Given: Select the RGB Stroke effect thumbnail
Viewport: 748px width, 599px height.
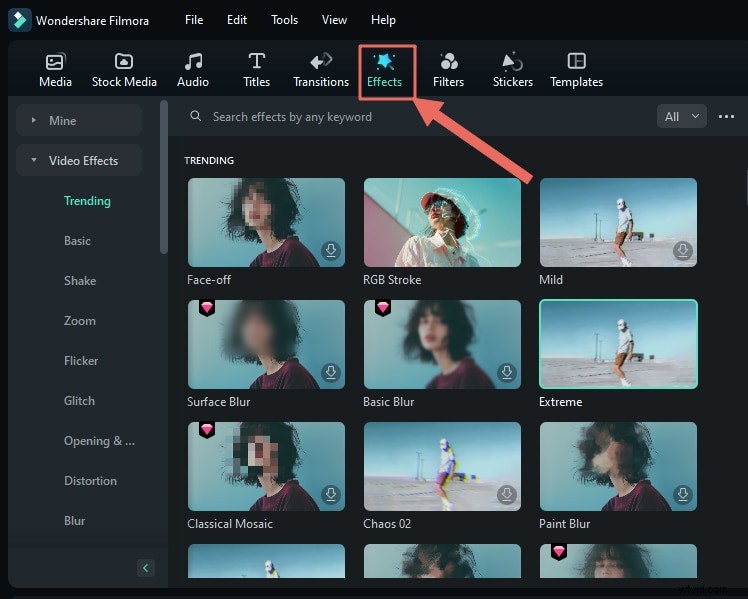Looking at the screenshot, I should (x=442, y=222).
